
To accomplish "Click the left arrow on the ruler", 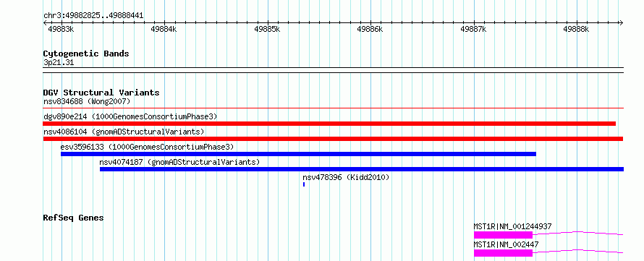I will (46, 22).
